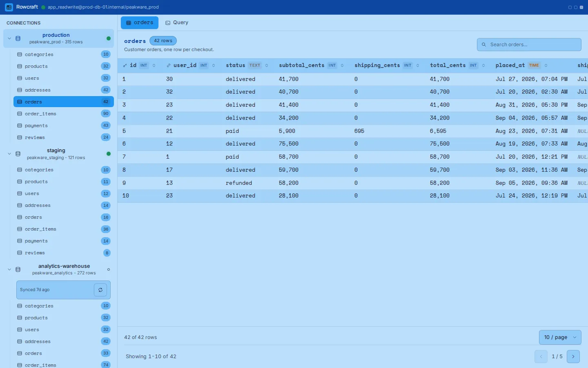
Task: Click the sort arrows on shipping_cents column
Action: (418, 65)
